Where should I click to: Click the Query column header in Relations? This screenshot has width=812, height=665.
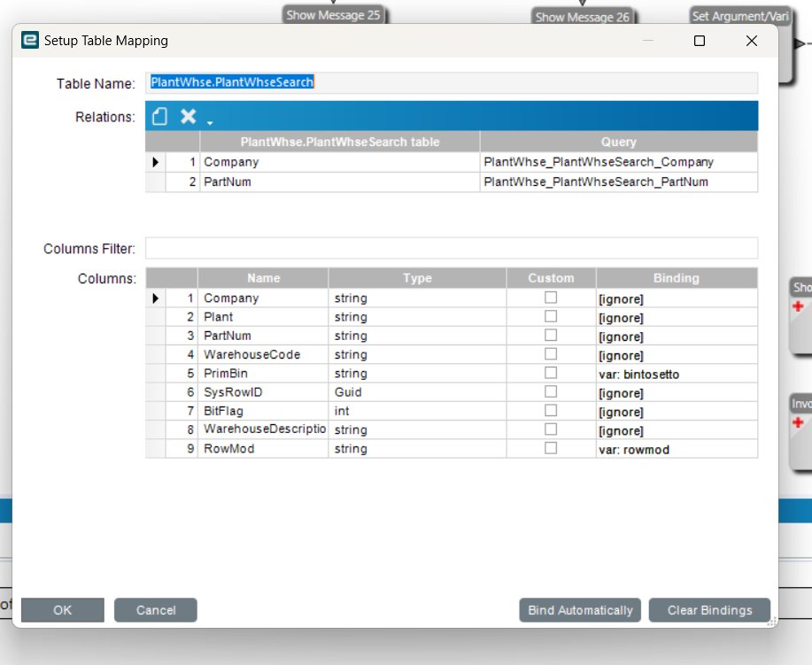619,142
